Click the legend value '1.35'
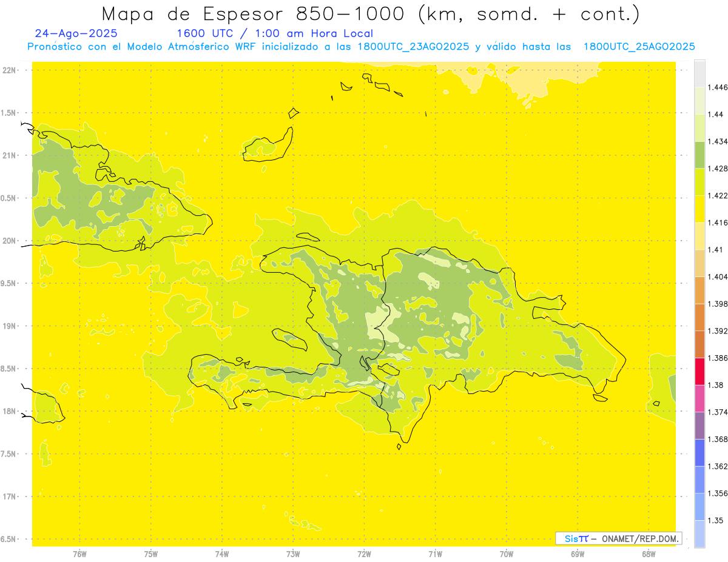 (x=716, y=521)
